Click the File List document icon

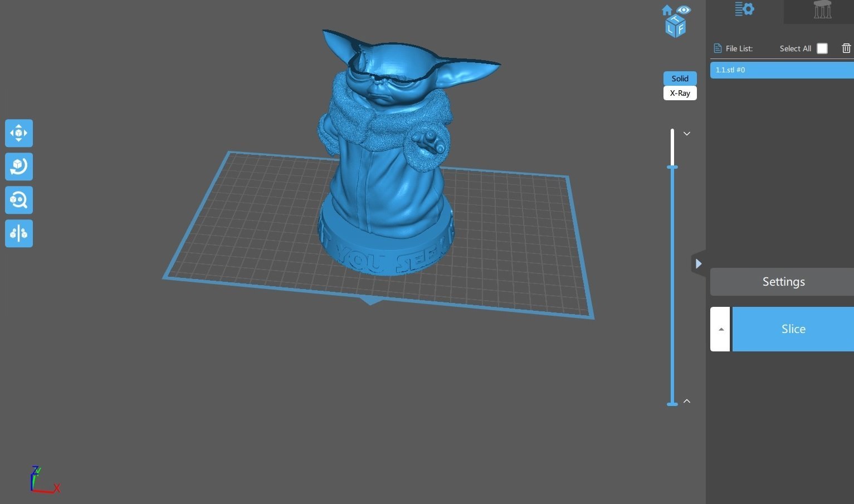[x=717, y=48]
